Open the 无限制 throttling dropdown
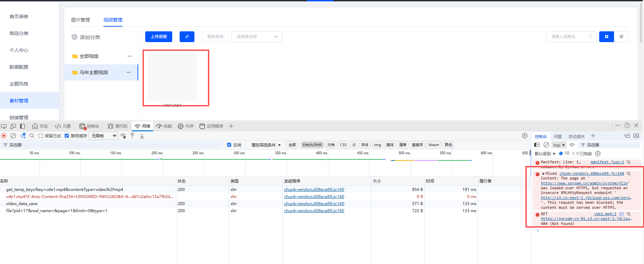 tap(103, 136)
